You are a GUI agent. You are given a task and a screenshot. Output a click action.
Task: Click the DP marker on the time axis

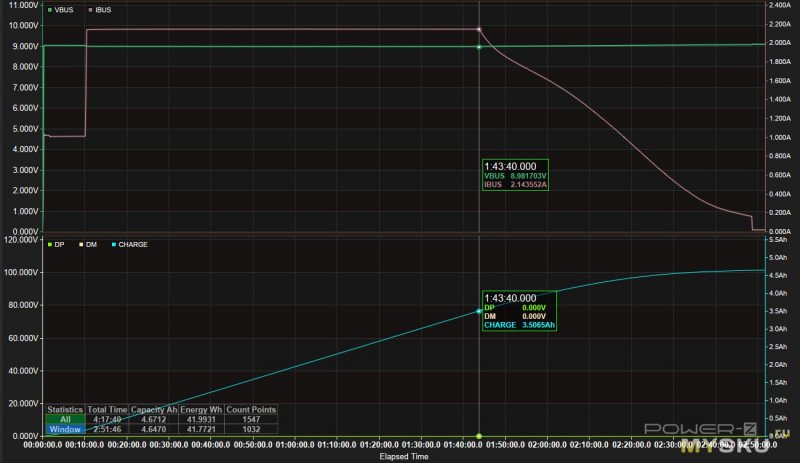click(480, 436)
